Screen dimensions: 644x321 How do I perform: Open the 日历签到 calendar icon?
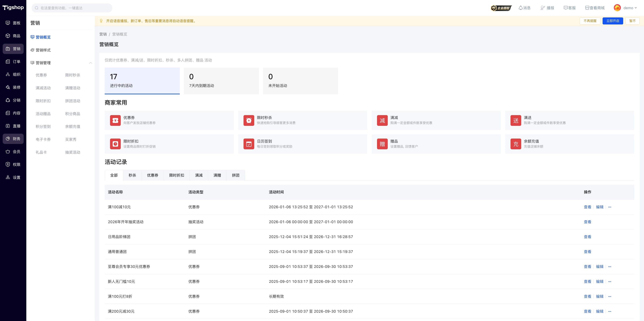click(249, 144)
